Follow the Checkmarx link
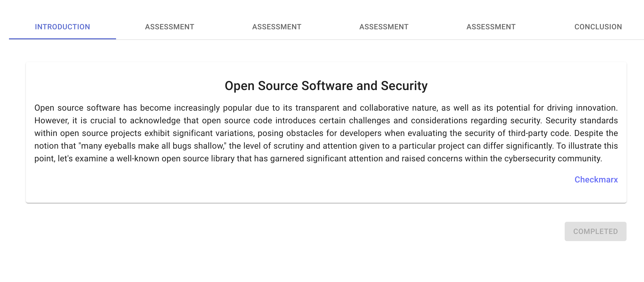 point(596,180)
